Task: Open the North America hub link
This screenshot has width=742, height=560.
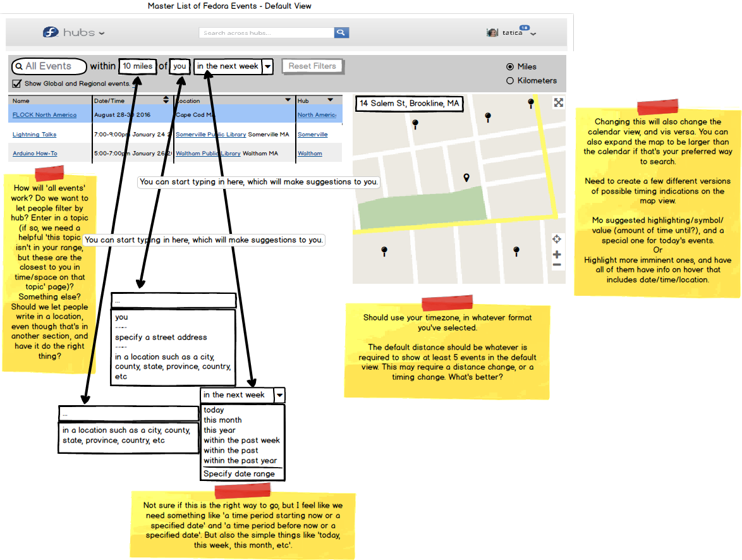Action: [317, 115]
